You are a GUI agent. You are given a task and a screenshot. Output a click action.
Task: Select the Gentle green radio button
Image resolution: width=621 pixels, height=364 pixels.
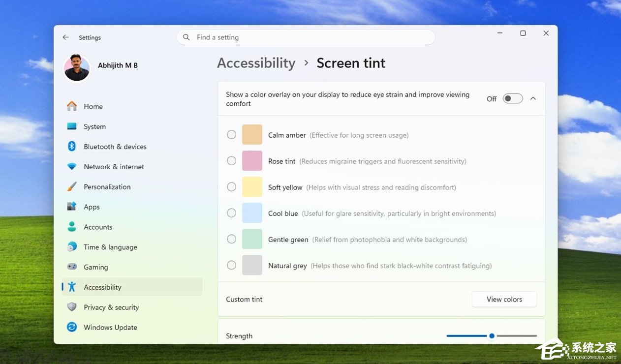click(x=231, y=239)
